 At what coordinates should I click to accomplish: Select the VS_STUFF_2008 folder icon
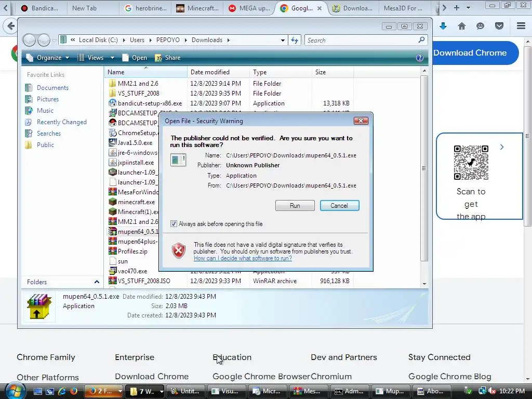tap(113, 94)
